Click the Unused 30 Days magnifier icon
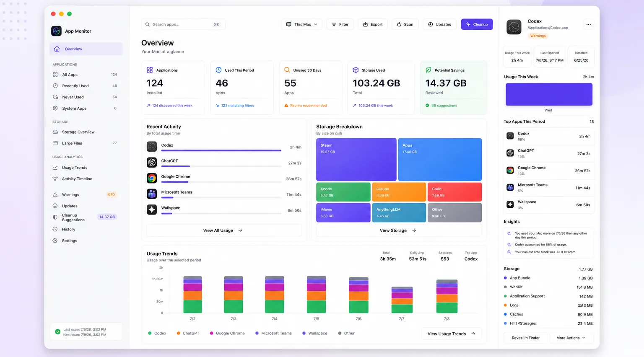644x357 pixels. (x=287, y=70)
